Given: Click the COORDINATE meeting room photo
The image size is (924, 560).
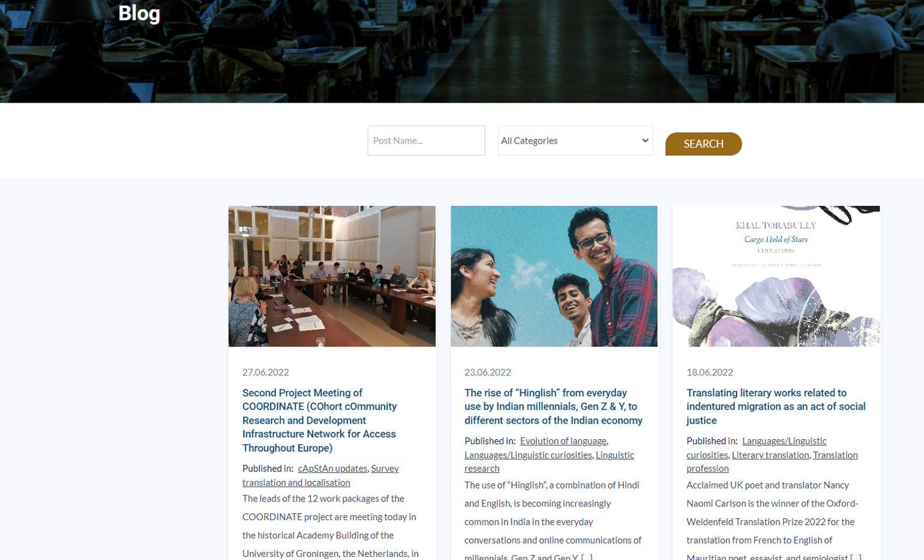Looking at the screenshot, I should coord(332,276).
